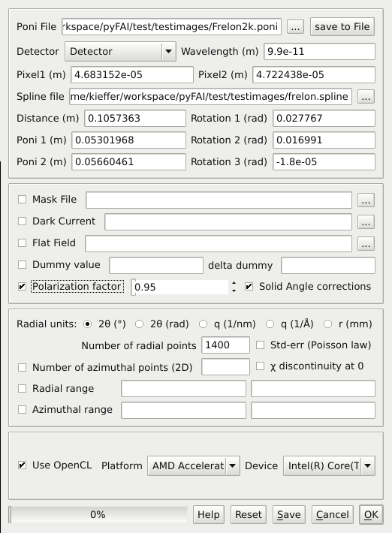Enable the Flat Field checkbox

point(22,242)
